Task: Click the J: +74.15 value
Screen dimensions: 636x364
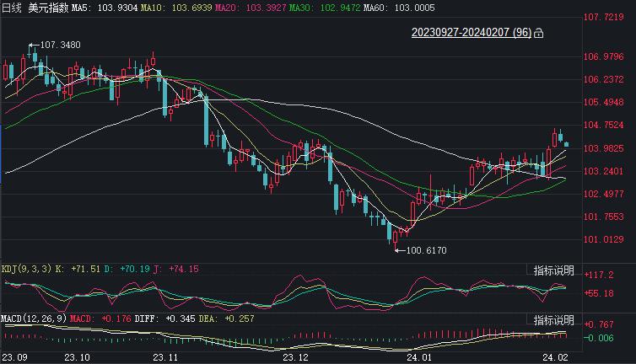Action: point(176,269)
